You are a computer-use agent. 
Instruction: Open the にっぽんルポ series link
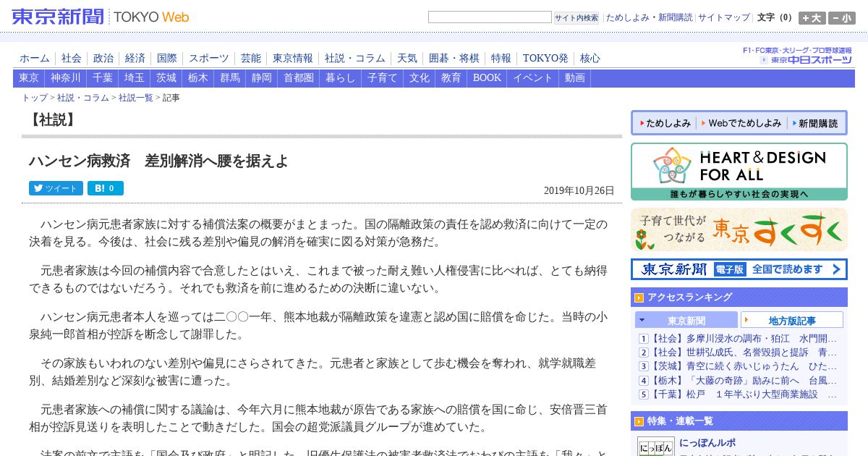click(707, 443)
